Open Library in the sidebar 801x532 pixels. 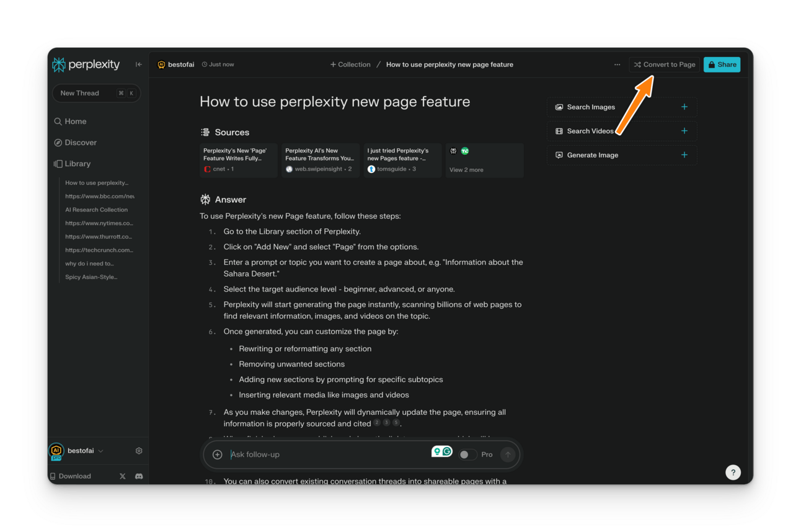(x=72, y=164)
